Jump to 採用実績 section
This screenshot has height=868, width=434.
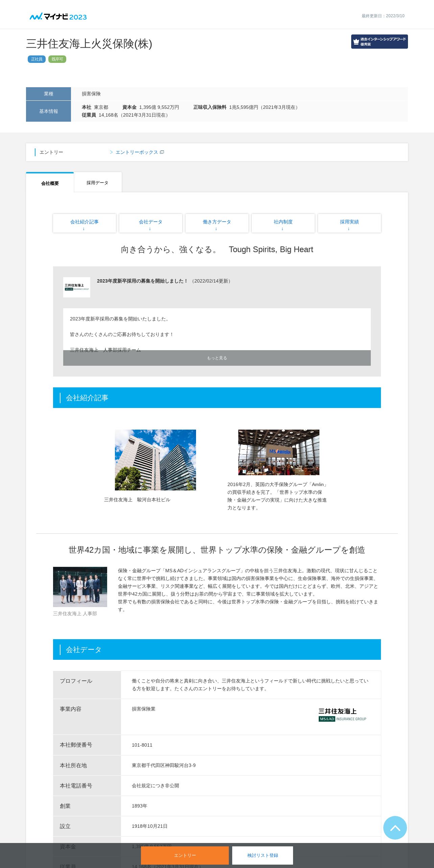click(349, 223)
